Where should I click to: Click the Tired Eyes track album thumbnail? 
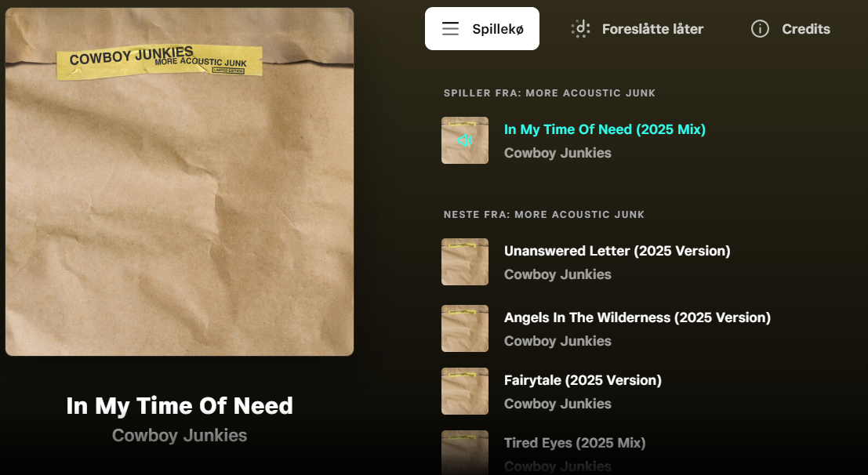[x=465, y=452]
